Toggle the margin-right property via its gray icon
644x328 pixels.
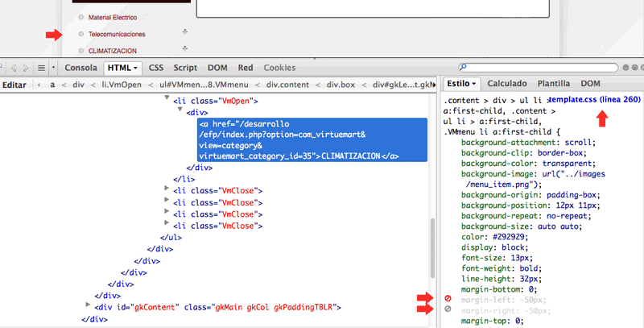[448, 309]
